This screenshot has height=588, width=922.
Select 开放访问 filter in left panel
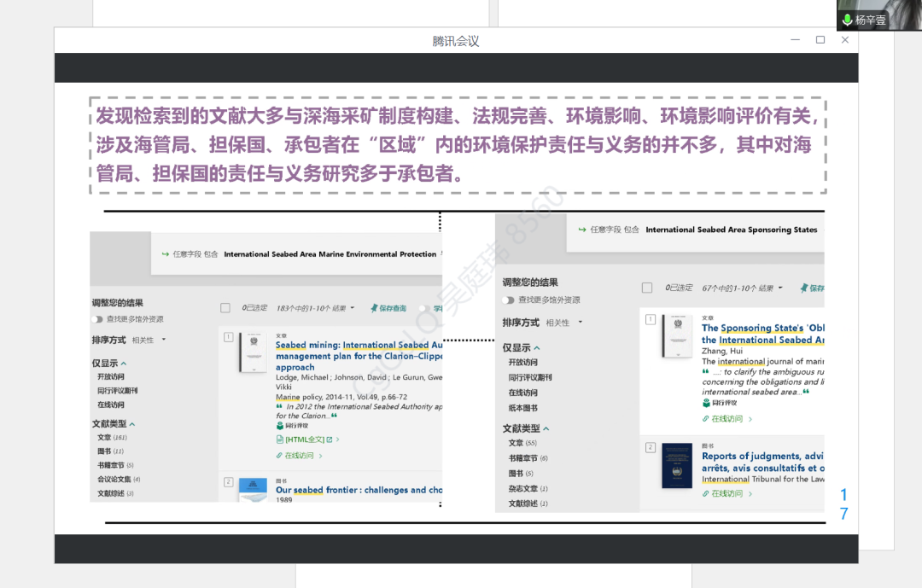click(110, 376)
